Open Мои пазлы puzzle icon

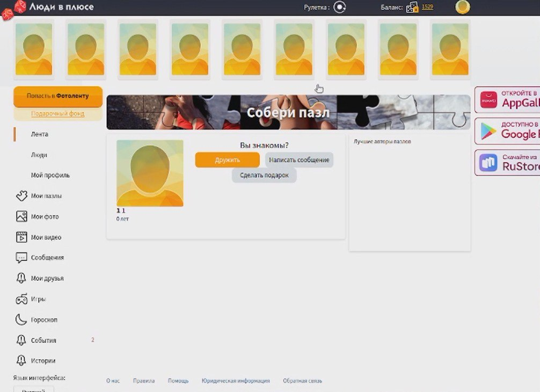pyautogui.click(x=21, y=195)
